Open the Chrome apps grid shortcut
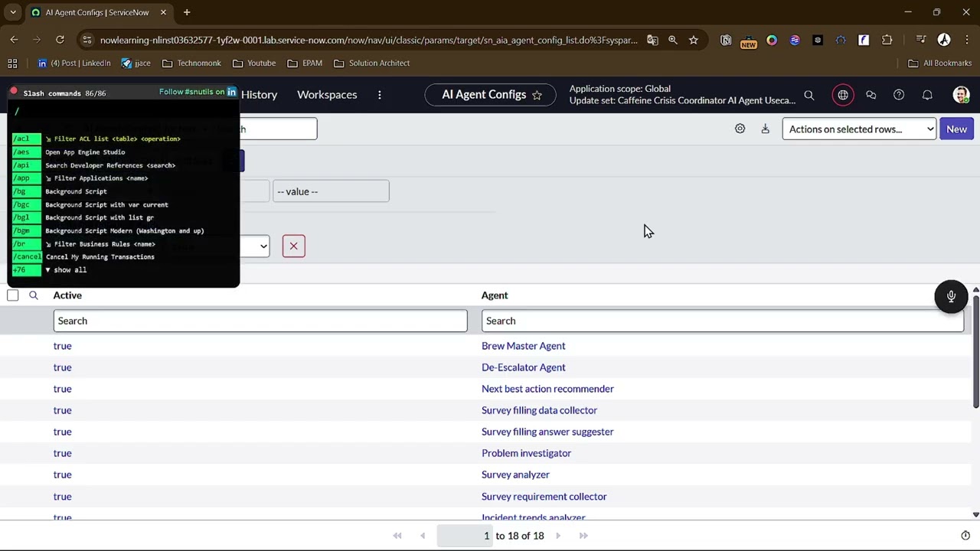The width and height of the screenshot is (980, 551). [x=12, y=64]
